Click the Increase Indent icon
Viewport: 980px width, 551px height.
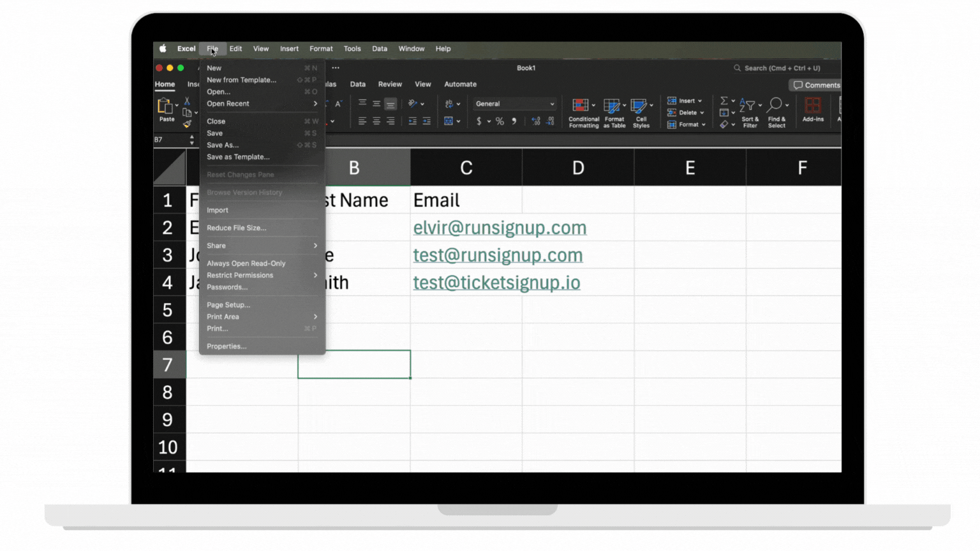pyautogui.click(x=426, y=121)
